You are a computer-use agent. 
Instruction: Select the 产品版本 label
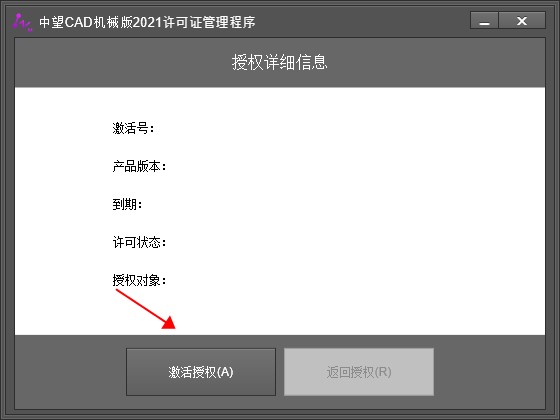[x=139, y=166]
